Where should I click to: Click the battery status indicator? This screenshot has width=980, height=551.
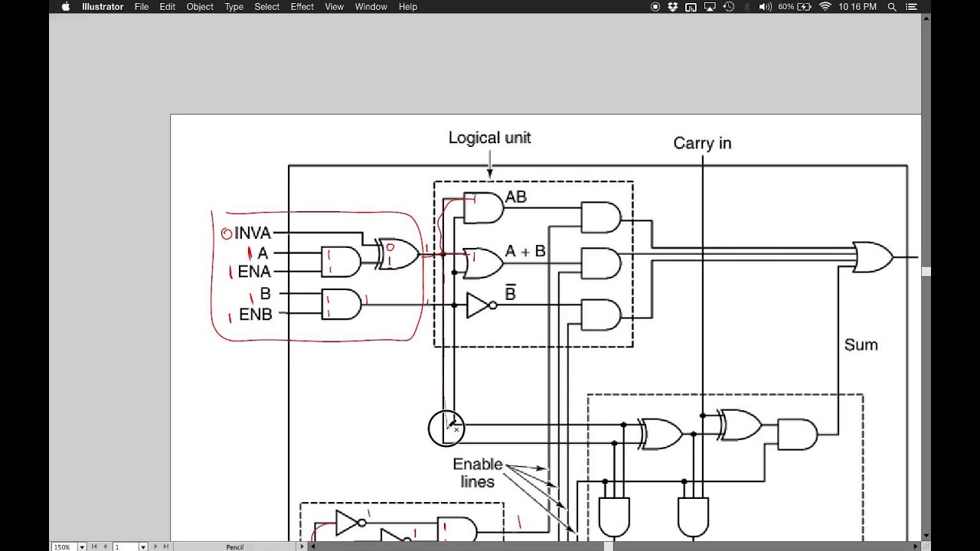tap(795, 7)
